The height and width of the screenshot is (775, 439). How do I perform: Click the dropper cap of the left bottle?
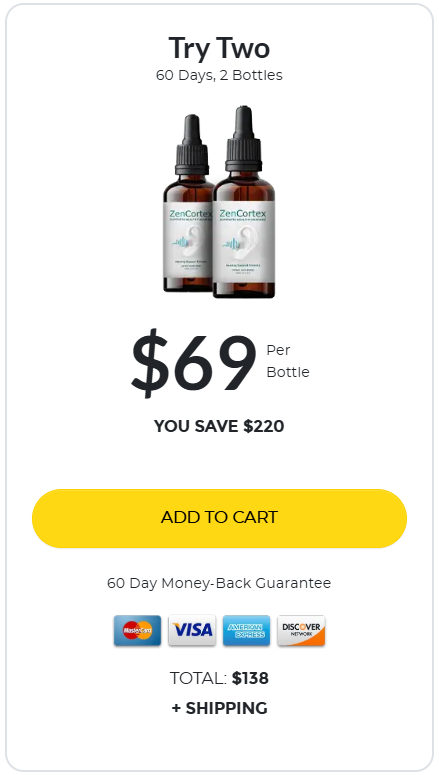pos(192,145)
